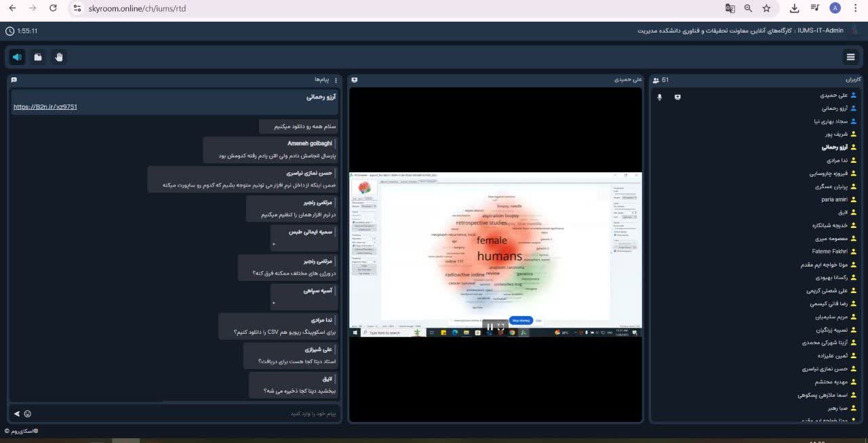Open the https://B2n.ir/xz9751 link in chat
Viewport: 868px width, 443px height.
[45, 107]
